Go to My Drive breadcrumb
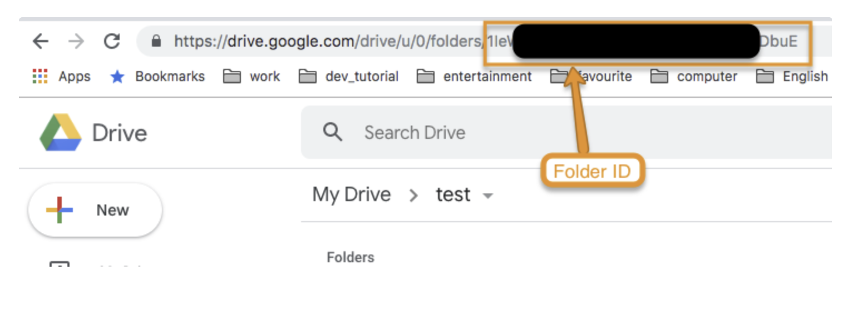The image size is (868, 320). 351,195
